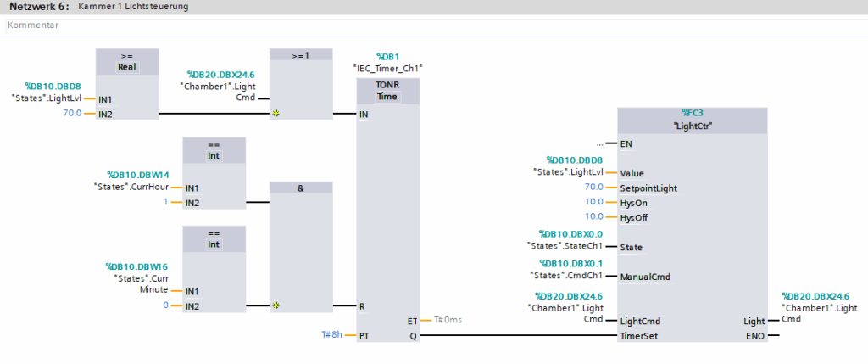Select the >= Real comparison block header
This screenshot has width=868, height=364.
click(127, 60)
